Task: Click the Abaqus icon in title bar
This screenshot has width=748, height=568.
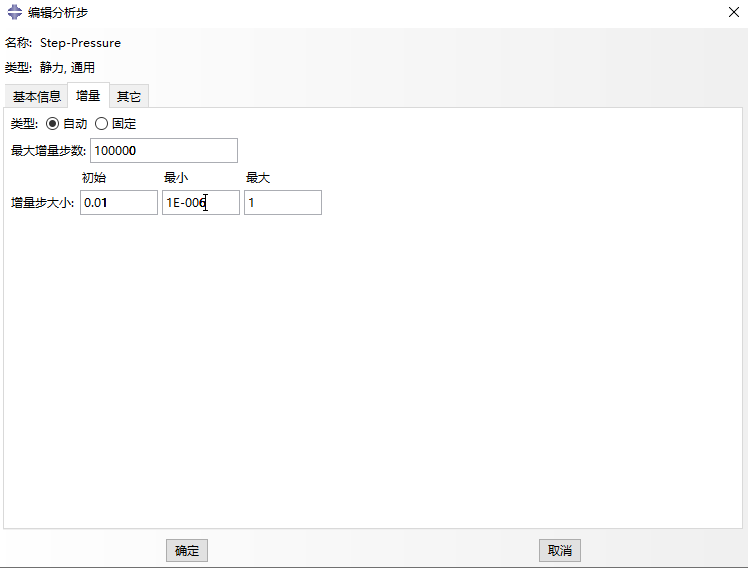Action: [14, 12]
